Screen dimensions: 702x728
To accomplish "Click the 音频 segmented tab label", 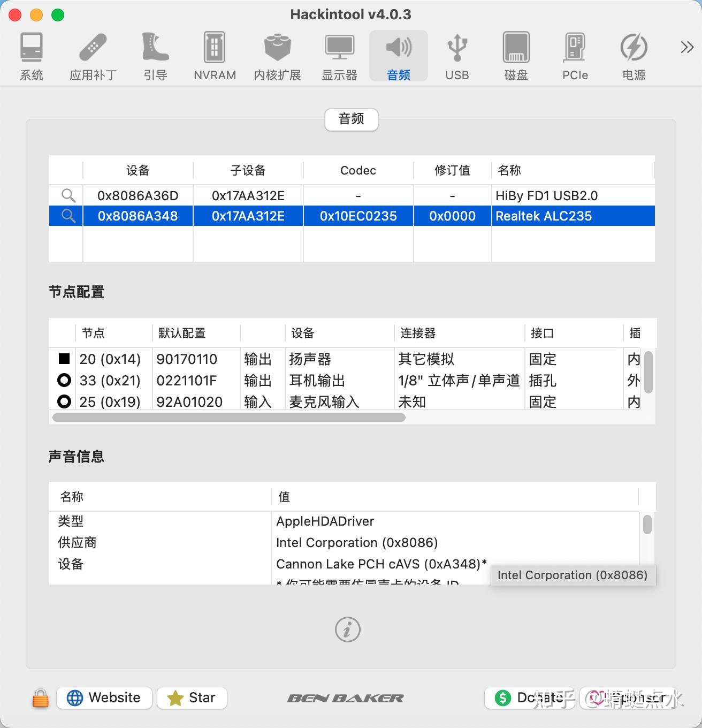I will coord(351,119).
